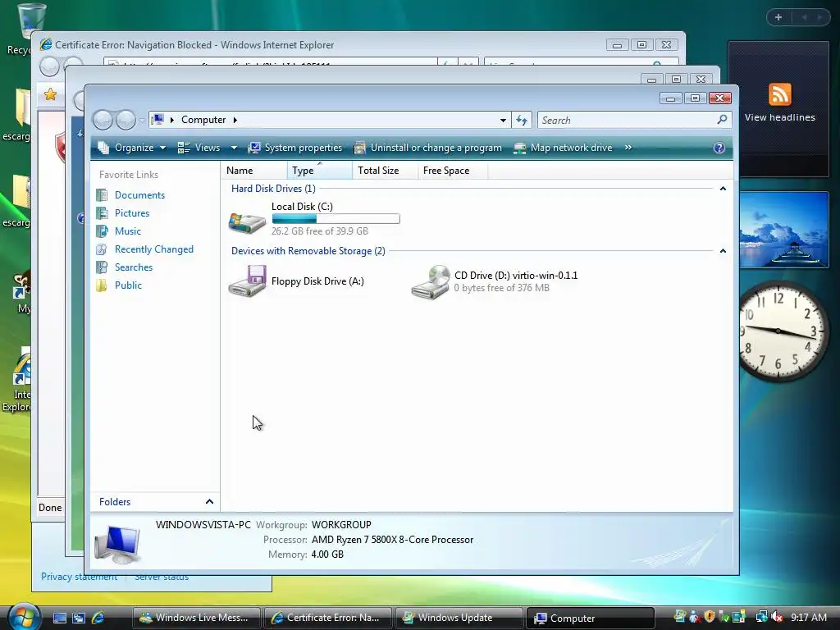
Task: Show more toolbar commands chevron
Action: click(x=628, y=148)
